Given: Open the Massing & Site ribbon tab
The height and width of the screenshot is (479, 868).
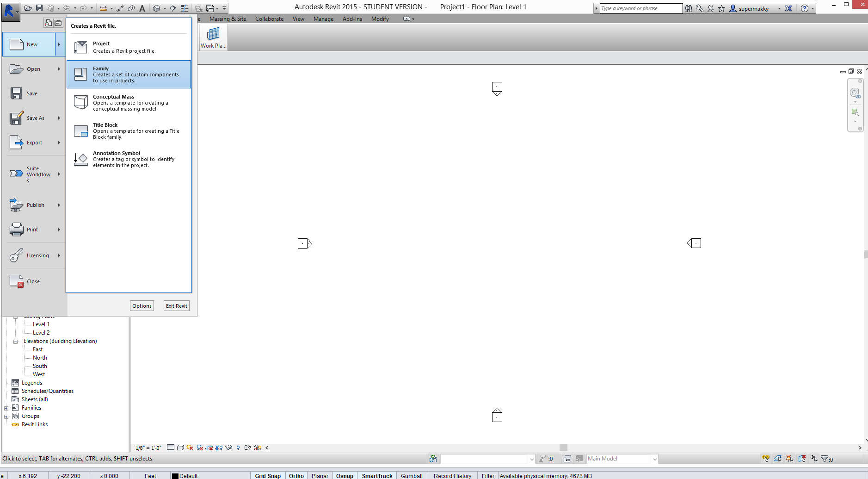Looking at the screenshot, I should coord(228,19).
